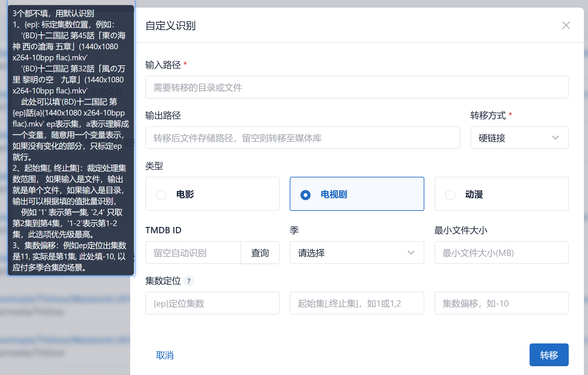
Task: Click the 取消 link button
Action: tap(165, 355)
